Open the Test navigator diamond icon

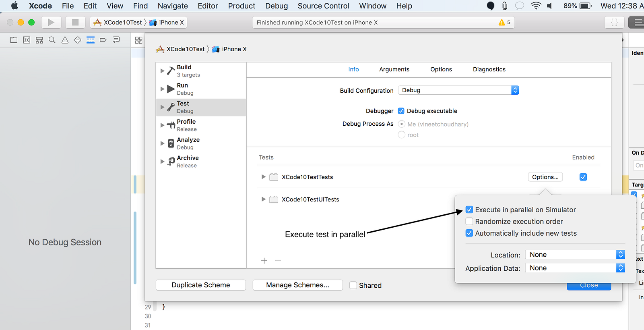point(78,40)
